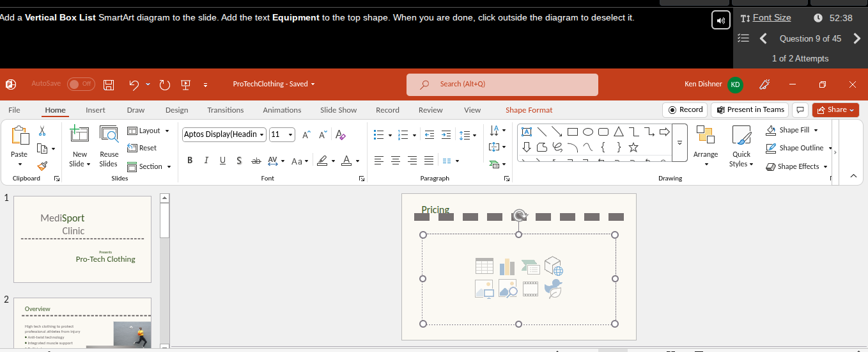Viewport: 868px width, 352px height.
Task: Open the Line Spacing dropdown
Action: 468,135
